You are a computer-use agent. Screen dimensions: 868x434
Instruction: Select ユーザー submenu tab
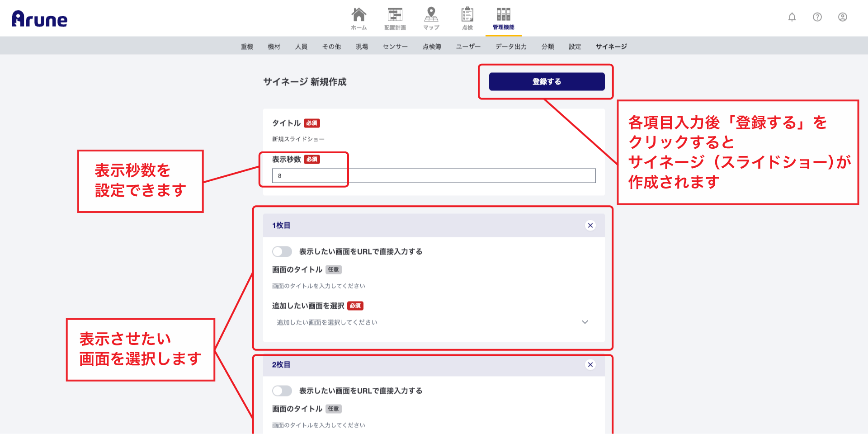tap(468, 47)
